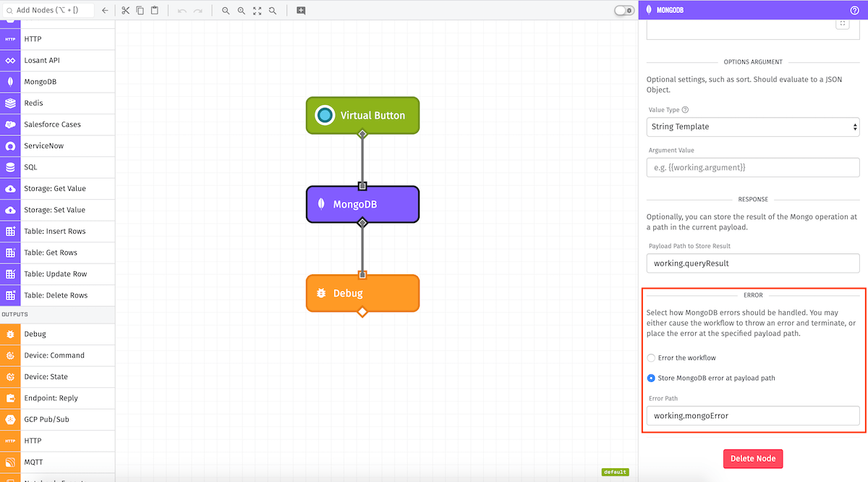Expand the editor with the fullscreen icon

(842, 24)
